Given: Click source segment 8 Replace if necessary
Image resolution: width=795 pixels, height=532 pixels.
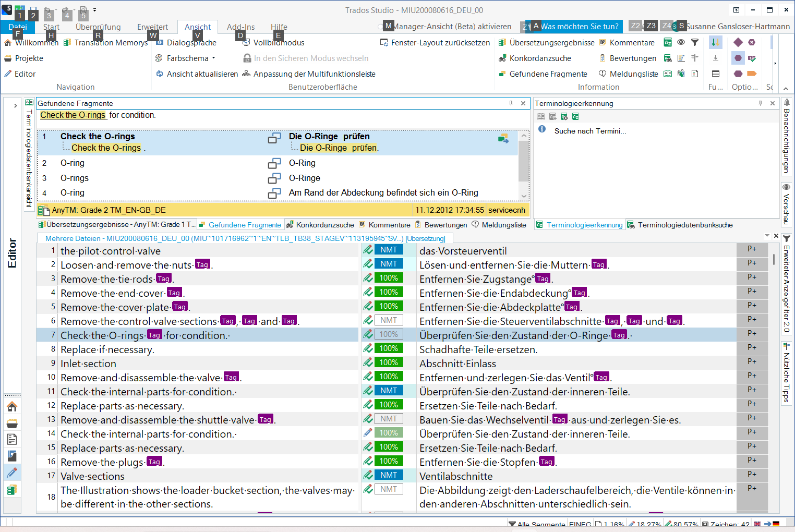Looking at the screenshot, I should click(x=209, y=349).
